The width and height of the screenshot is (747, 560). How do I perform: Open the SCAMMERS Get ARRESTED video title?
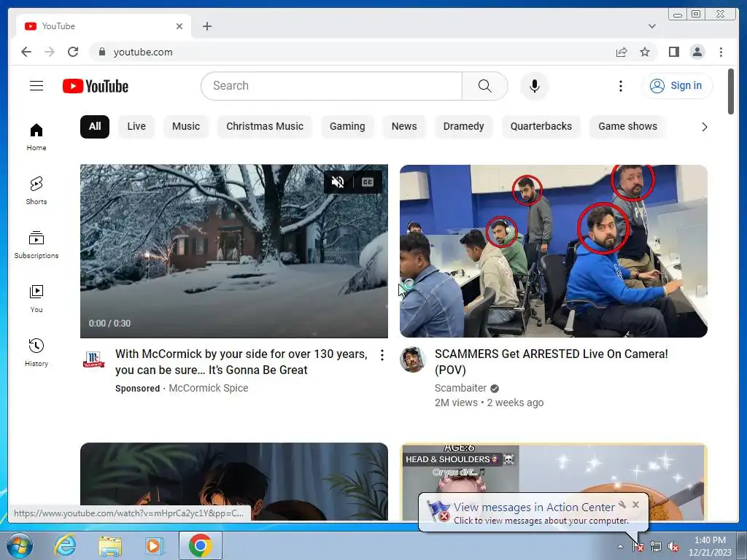pos(551,362)
